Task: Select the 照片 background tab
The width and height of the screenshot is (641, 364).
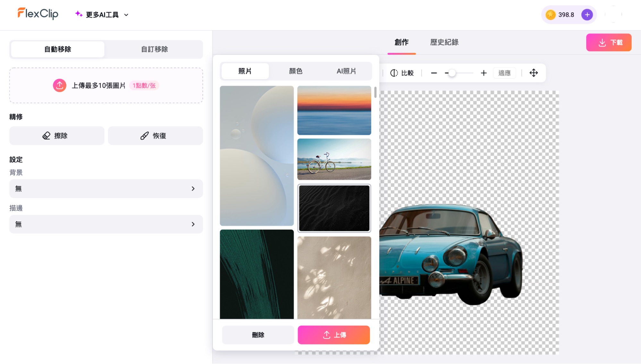Action: [245, 71]
